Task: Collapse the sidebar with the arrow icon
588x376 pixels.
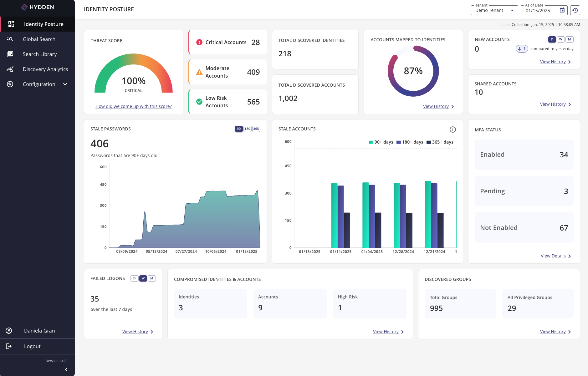Action: (66, 369)
